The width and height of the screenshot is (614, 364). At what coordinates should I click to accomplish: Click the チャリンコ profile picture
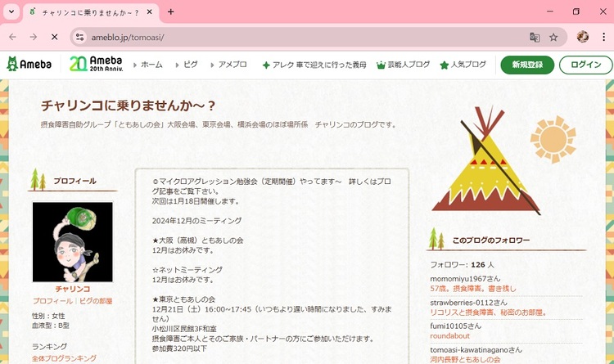[x=73, y=242]
